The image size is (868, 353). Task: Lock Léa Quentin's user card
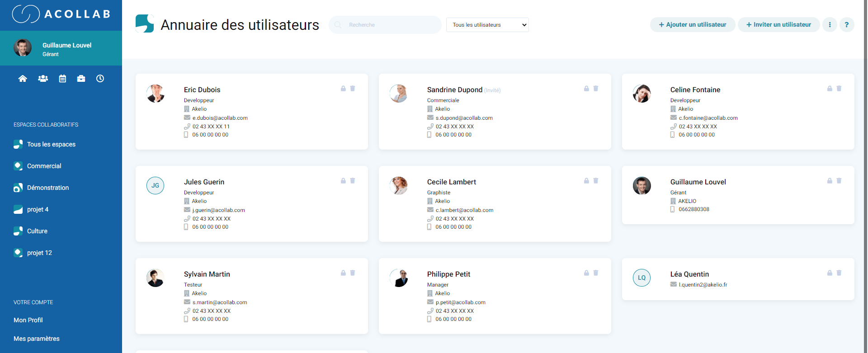coord(830,273)
